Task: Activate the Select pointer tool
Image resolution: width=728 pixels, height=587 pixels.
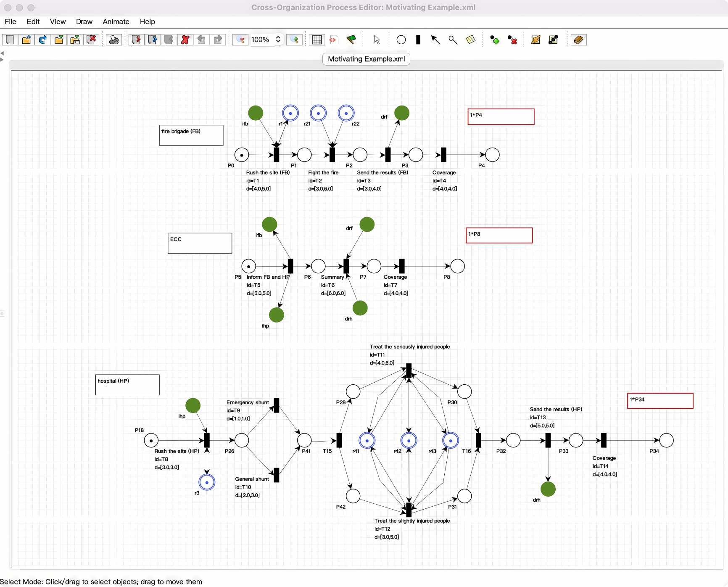Action: (377, 40)
